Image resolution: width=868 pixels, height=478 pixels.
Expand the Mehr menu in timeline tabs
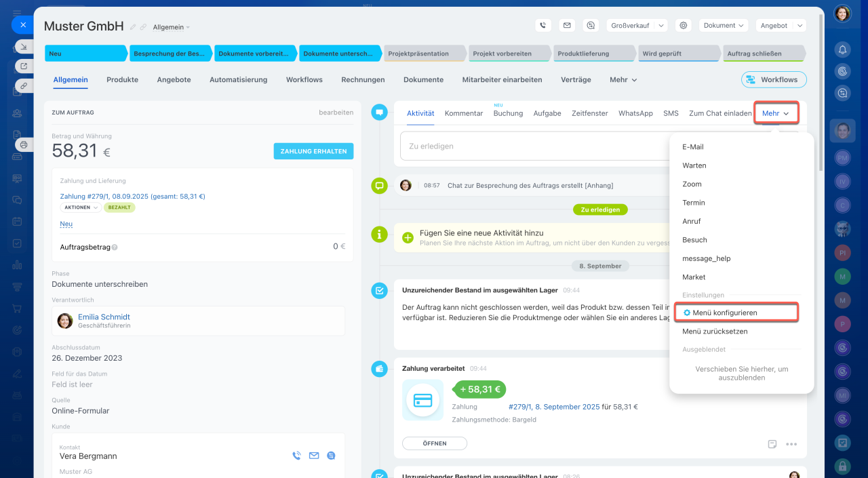[x=776, y=113]
